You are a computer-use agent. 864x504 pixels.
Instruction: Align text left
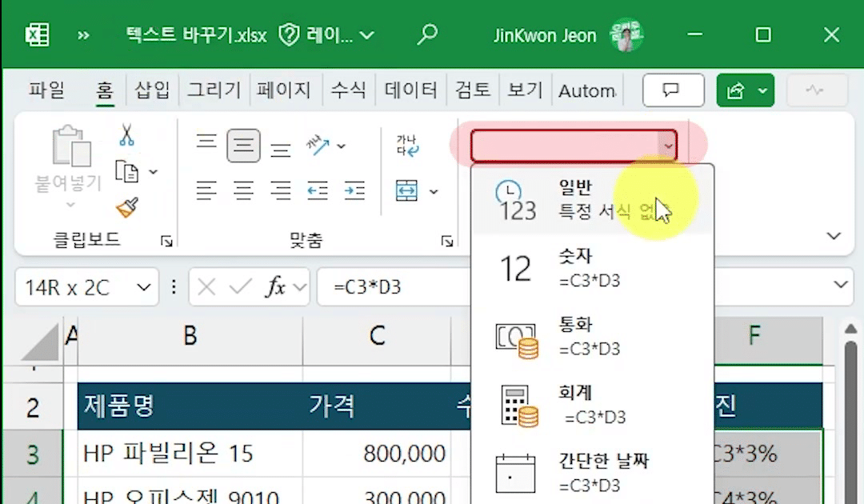(x=206, y=191)
